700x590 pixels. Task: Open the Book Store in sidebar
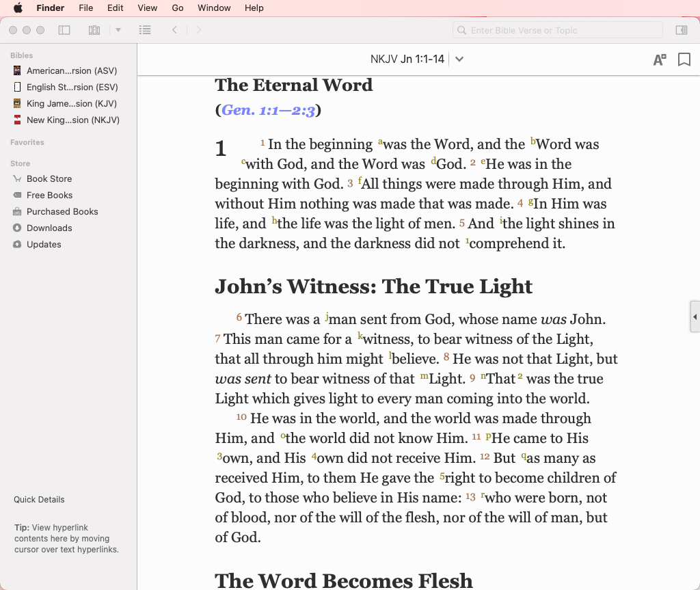click(x=49, y=178)
